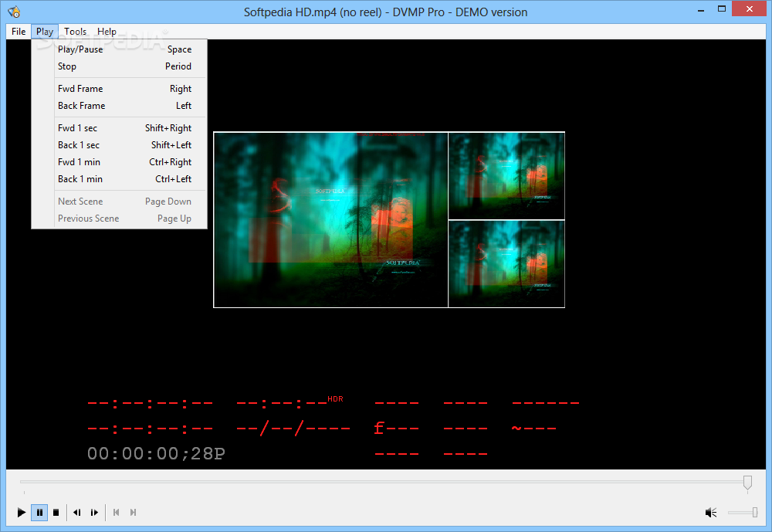Click the seek bar position handle
Image resolution: width=772 pixels, height=532 pixels.
[x=747, y=483]
